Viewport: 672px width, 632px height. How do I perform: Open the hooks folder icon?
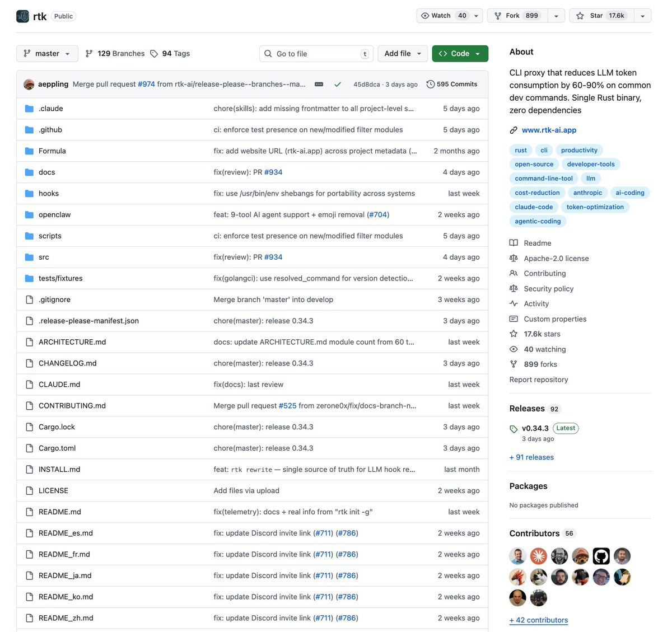tap(30, 194)
